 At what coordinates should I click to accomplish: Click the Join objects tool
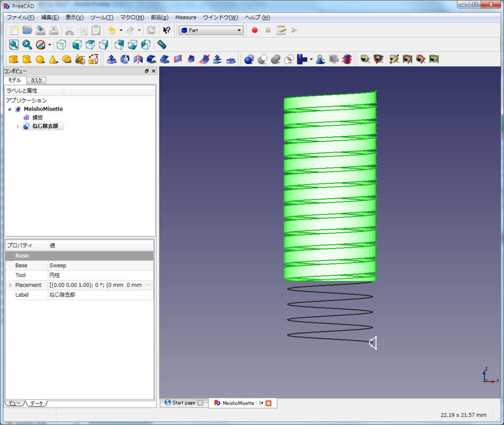pos(302,59)
